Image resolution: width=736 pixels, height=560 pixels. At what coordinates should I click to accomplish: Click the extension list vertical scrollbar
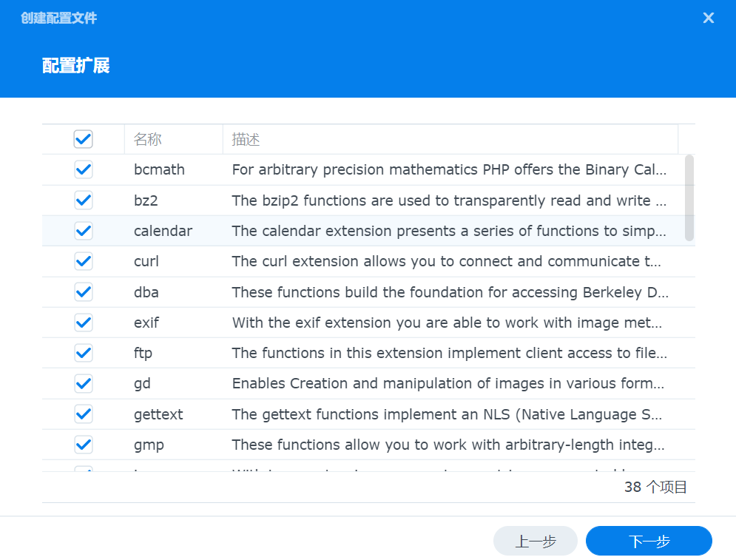tap(689, 198)
